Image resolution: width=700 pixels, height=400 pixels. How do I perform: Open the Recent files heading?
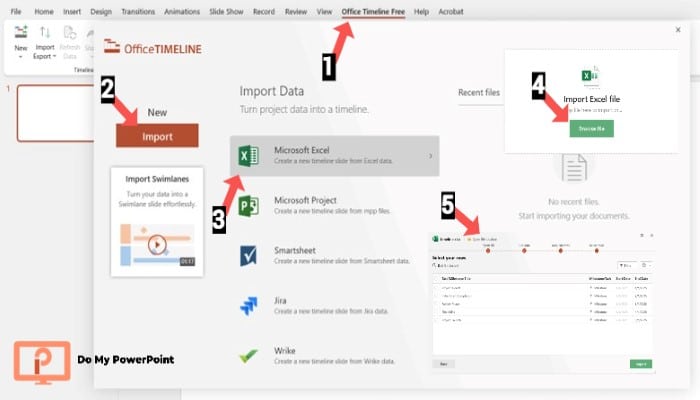point(479,92)
